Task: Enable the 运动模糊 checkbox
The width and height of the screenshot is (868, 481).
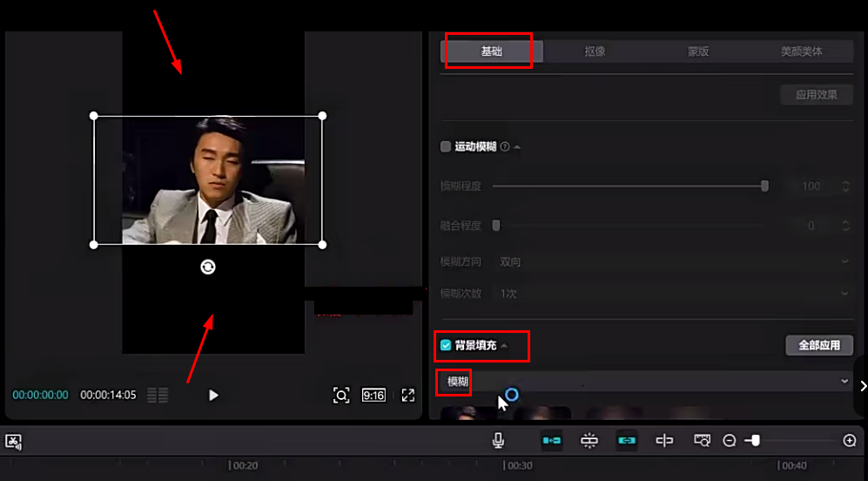Action: (x=446, y=147)
